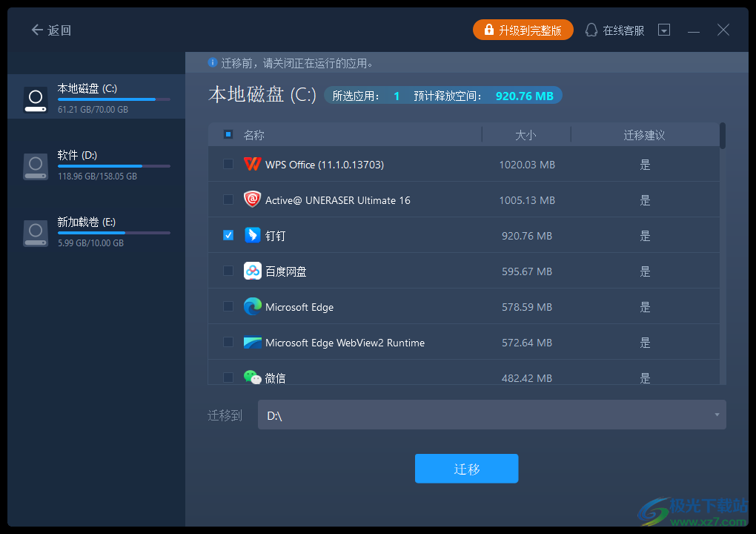Screen dimensions: 756x534
Task: Open the migrate-to destination dropdown D:\
Action: point(492,415)
